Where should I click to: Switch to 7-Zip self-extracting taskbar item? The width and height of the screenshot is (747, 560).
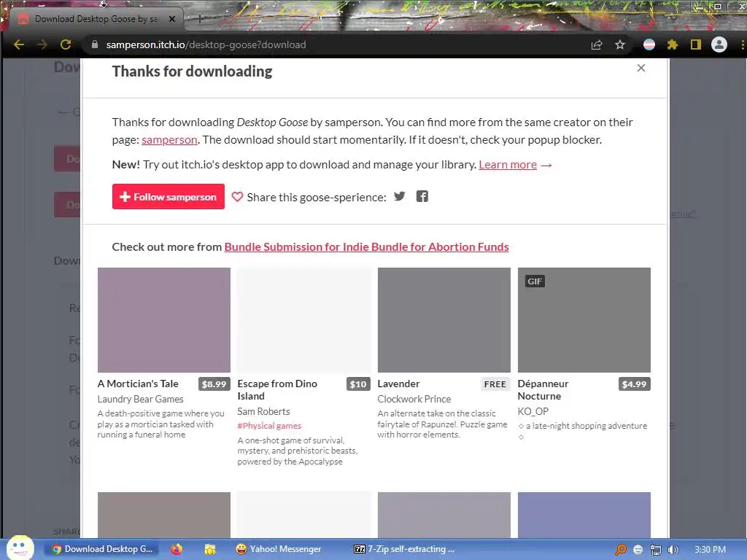[x=404, y=549]
